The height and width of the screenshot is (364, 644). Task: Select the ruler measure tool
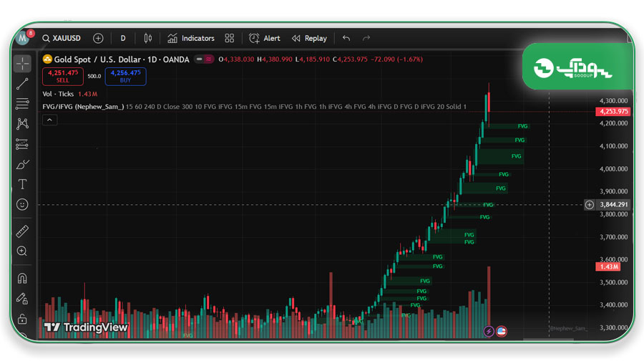pyautogui.click(x=22, y=231)
